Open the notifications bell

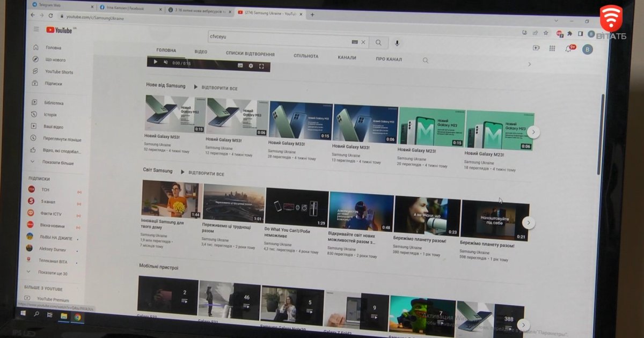pyautogui.click(x=568, y=49)
